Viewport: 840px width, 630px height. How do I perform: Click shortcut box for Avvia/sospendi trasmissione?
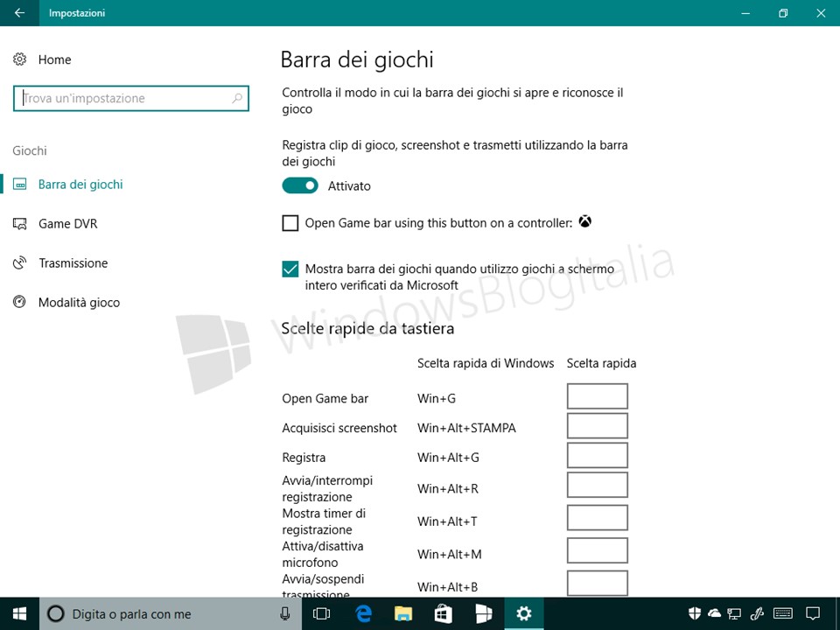point(598,584)
